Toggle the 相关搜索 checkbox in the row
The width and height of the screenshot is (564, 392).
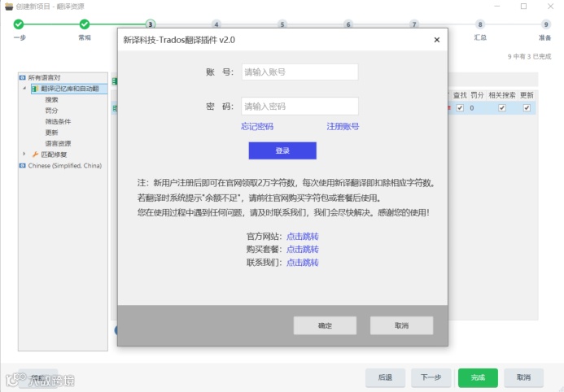point(502,108)
